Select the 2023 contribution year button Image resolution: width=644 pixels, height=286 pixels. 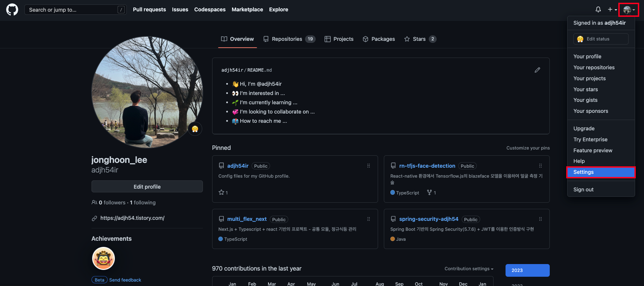(x=527, y=270)
